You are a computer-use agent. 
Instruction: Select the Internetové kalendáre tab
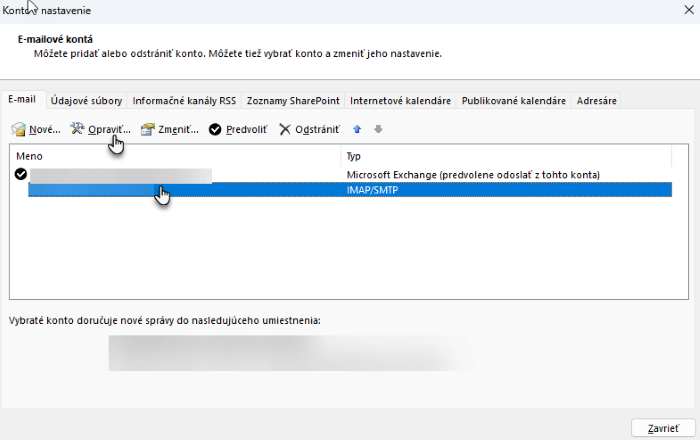pos(400,101)
